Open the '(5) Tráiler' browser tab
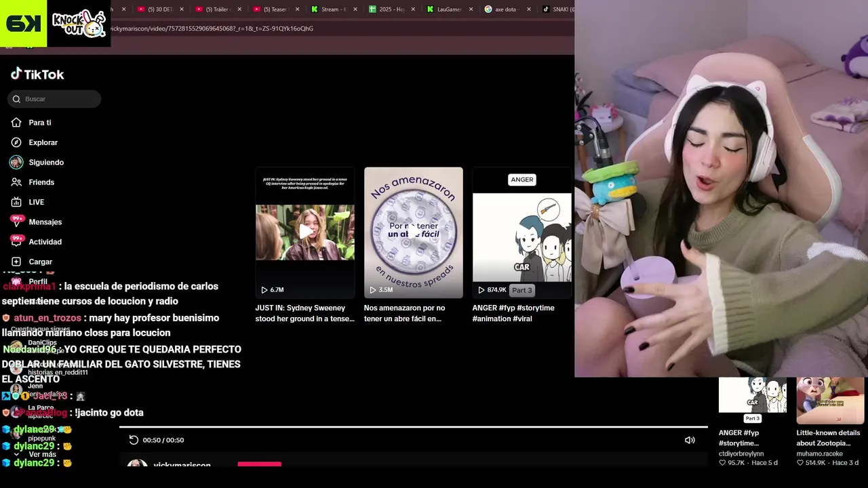This screenshot has width=868, height=488. tap(218, 9)
